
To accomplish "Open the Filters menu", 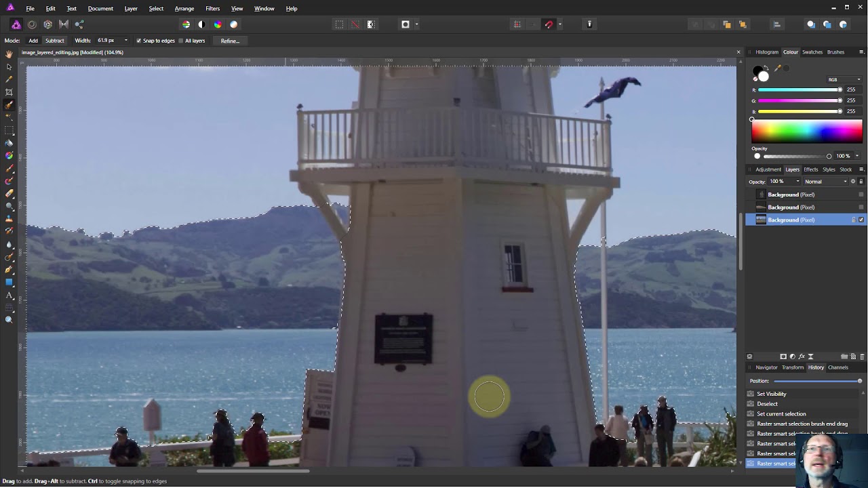I will click(212, 8).
